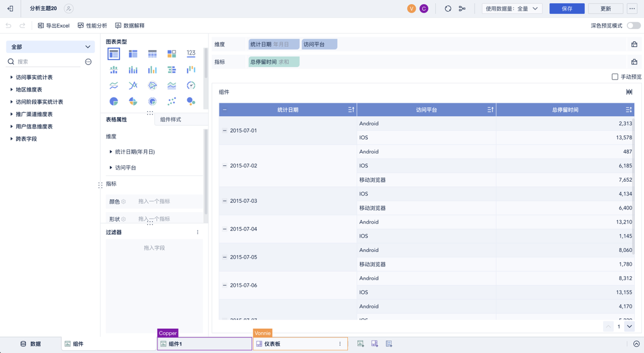Choose the gauge dashboard chart icon
The height and width of the screenshot is (353, 644).
coord(191,85)
